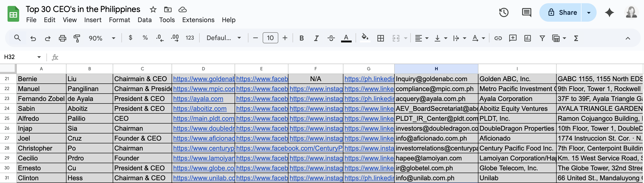The width and height of the screenshot is (644, 183).
Task: Open Century Pacific Facebook link in row 28
Action: pos(289,148)
